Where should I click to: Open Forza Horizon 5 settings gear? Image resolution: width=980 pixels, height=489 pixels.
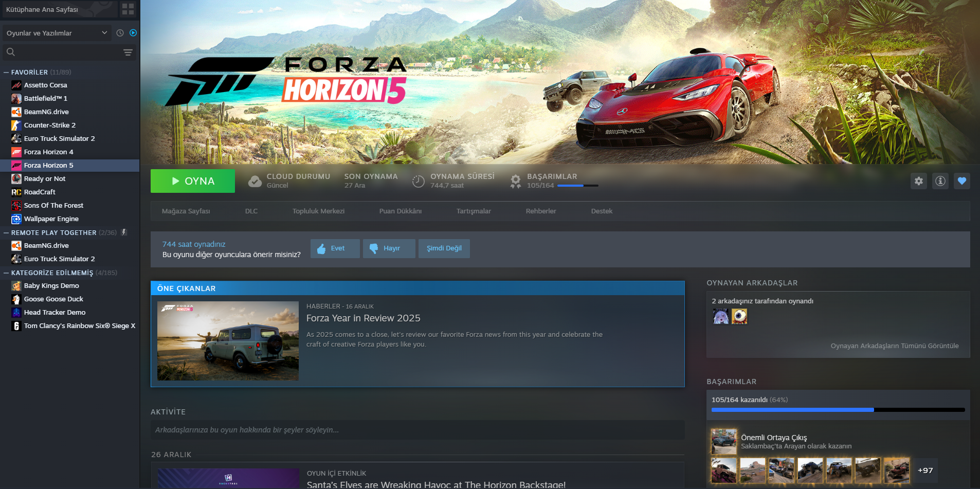tap(919, 181)
